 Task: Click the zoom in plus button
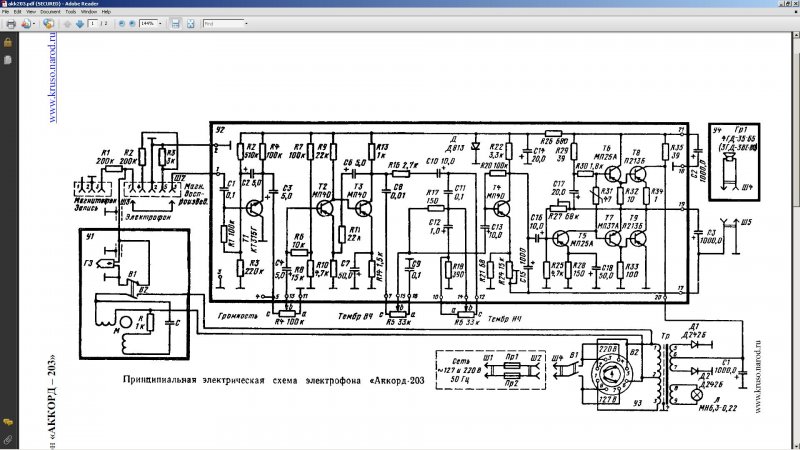point(132,23)
